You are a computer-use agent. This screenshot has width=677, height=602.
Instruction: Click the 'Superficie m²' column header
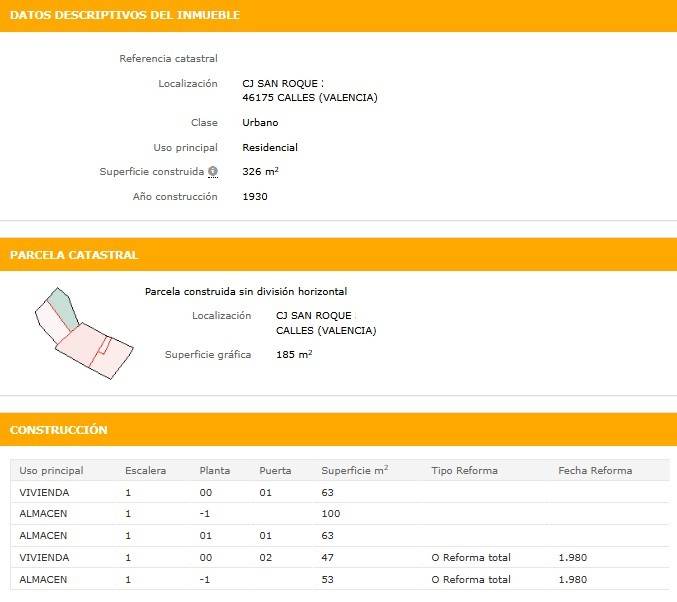354,470
